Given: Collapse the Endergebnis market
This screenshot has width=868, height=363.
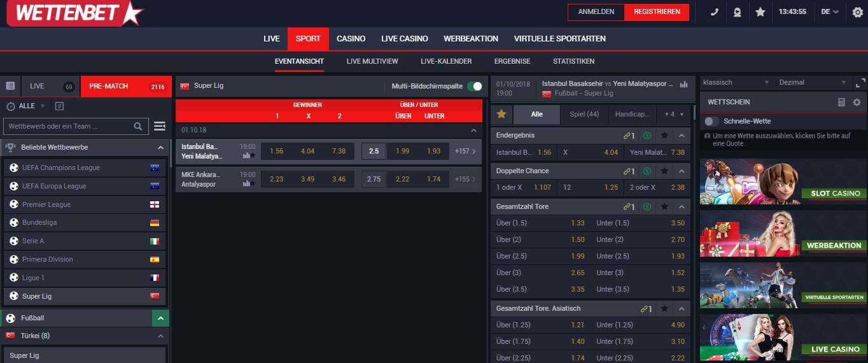Looking at the screenshot, I should coord(682,135).
